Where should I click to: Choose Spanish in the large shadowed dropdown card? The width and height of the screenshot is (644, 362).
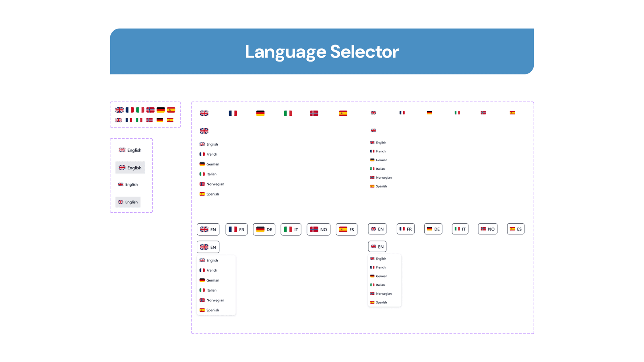pos(216,310)
